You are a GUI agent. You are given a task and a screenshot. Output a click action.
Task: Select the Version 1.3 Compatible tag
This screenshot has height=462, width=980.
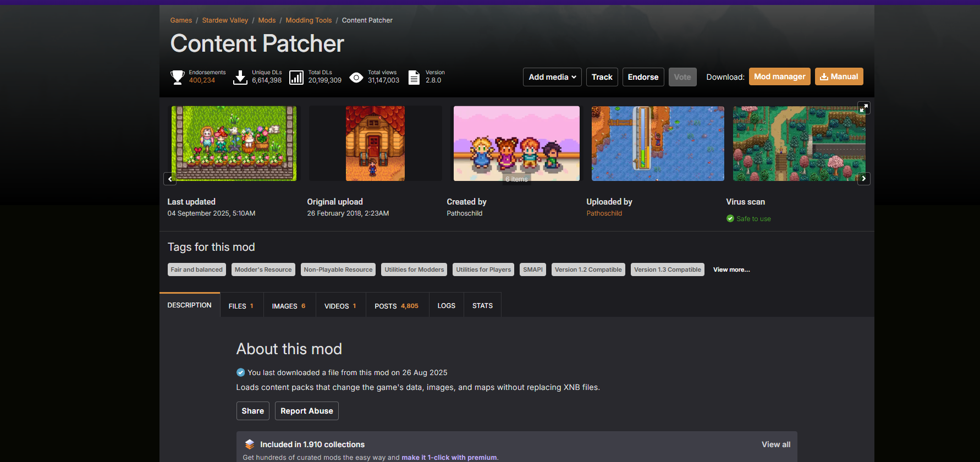click(668, 269)
